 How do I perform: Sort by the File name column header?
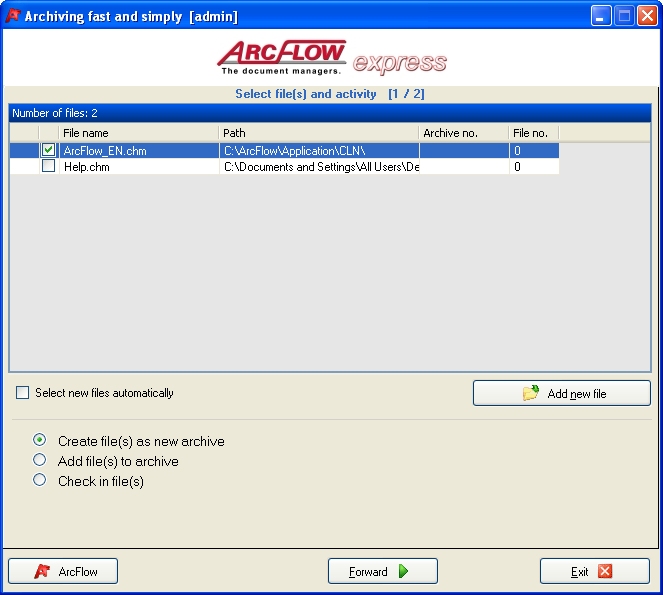click(139, 133)
